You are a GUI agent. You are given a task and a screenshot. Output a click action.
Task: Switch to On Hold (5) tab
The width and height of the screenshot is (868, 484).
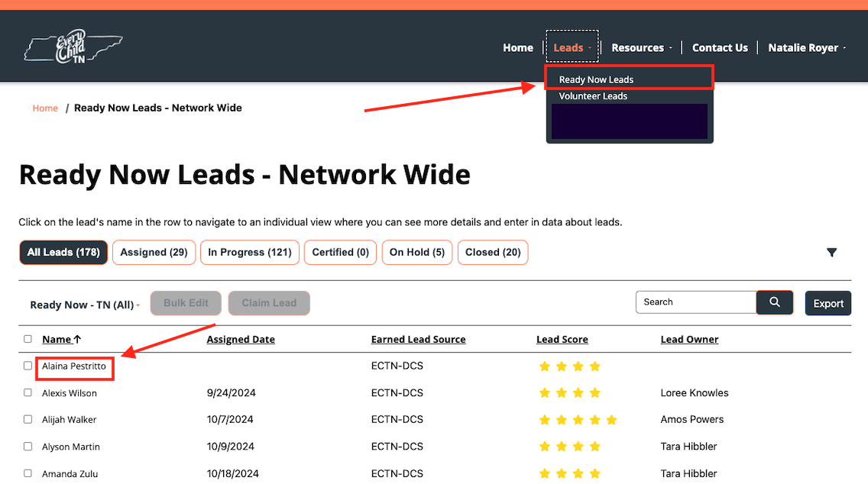(417, 252)
